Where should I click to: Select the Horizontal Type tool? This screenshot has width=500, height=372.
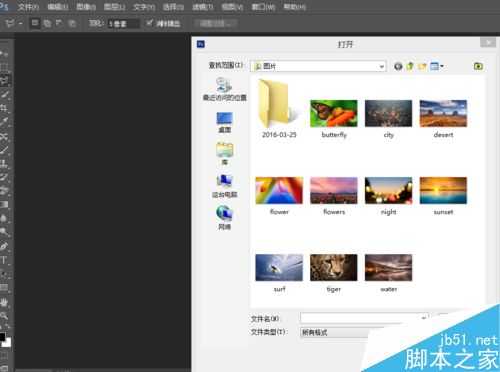click(4, 260)
